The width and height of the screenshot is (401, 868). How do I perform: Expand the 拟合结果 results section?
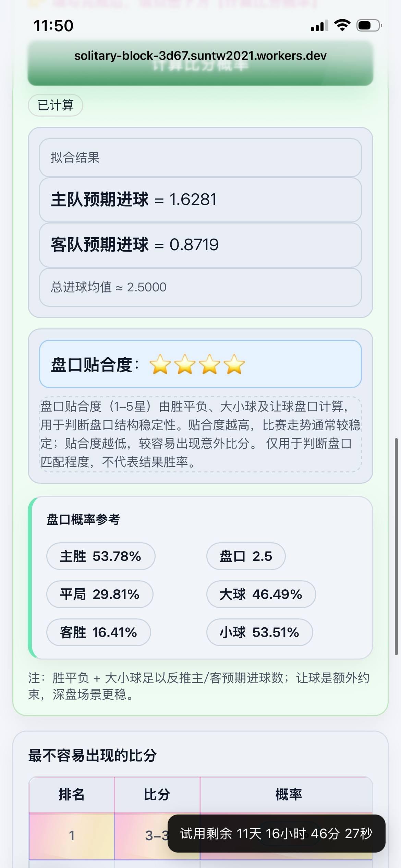point(200,158)
